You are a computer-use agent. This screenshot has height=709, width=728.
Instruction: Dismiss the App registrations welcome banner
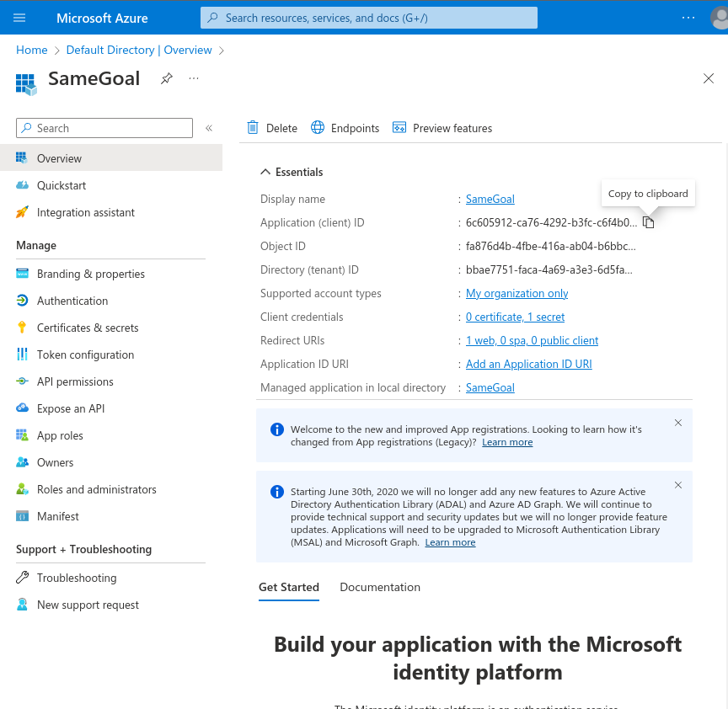click(677, 423)
